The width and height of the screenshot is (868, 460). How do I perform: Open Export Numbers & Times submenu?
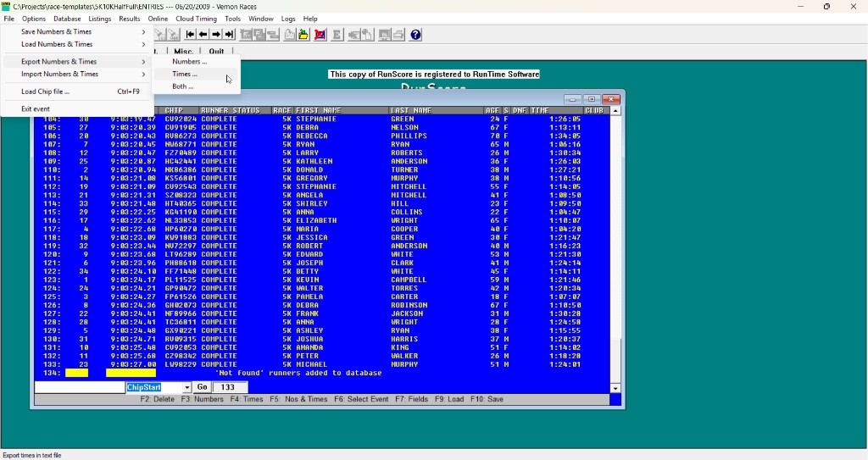coord(79,62)
